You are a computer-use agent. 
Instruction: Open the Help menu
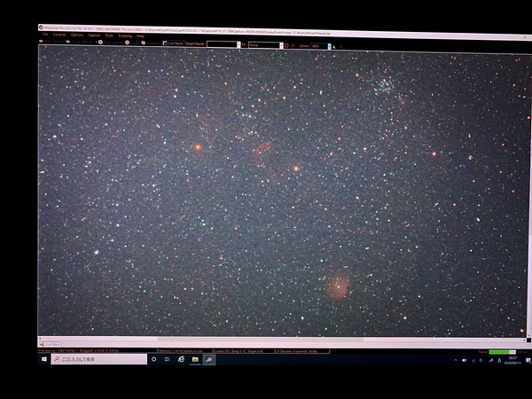(140, 36)
